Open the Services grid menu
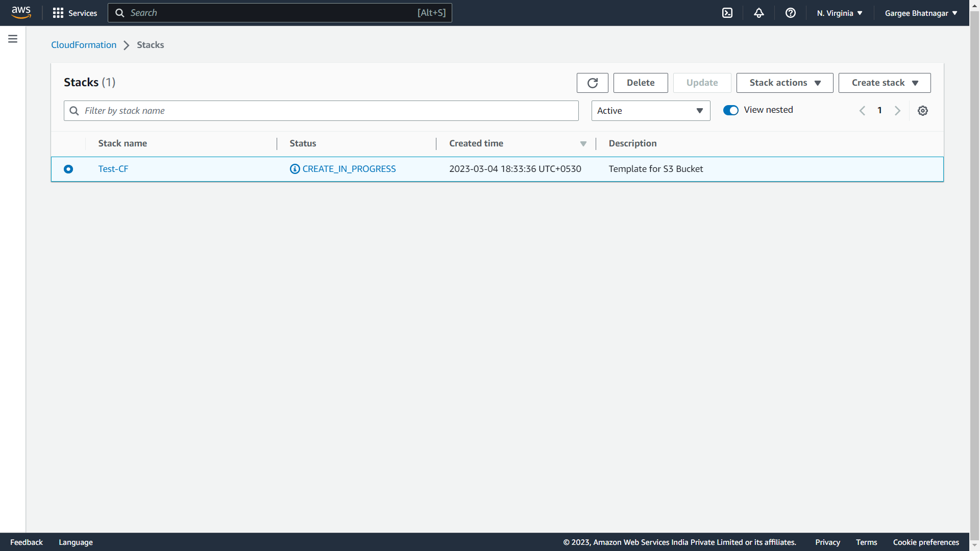The height and width of the screenshot is (551, 980). pyautogui.click(x=75, y=13)
